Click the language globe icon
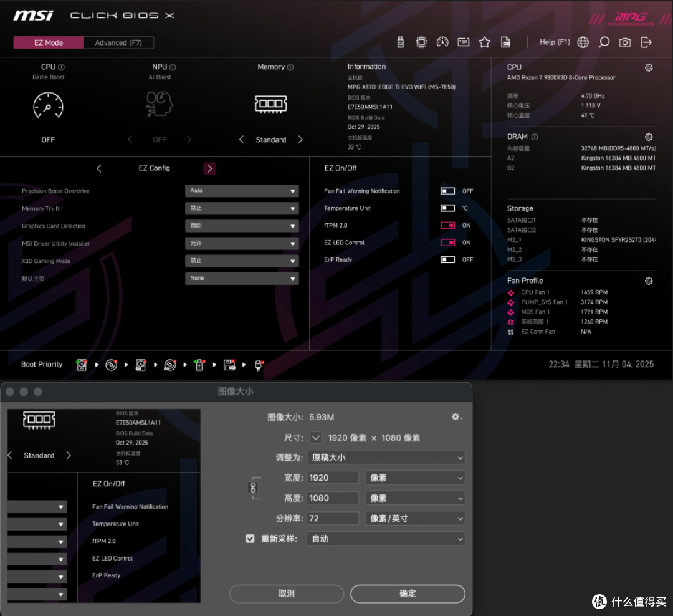673x616 pixels. pyautogui.click(x=583, y=42)
